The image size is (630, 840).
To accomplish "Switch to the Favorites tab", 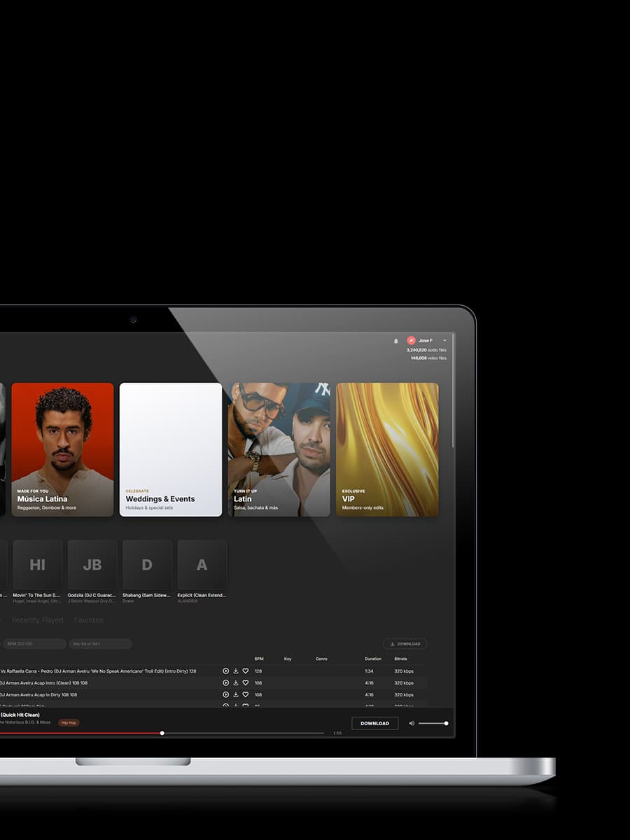I will click(89, 620).
